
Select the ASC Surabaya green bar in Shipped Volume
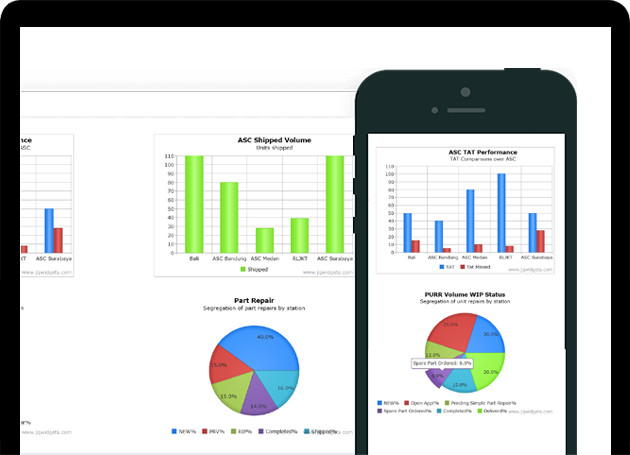pos(334,204)
